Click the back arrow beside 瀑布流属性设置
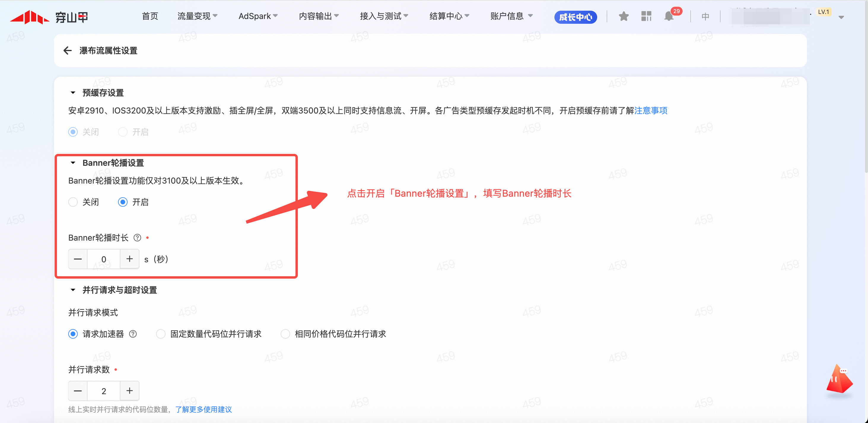The image size is (868, 423). (67, 50)
